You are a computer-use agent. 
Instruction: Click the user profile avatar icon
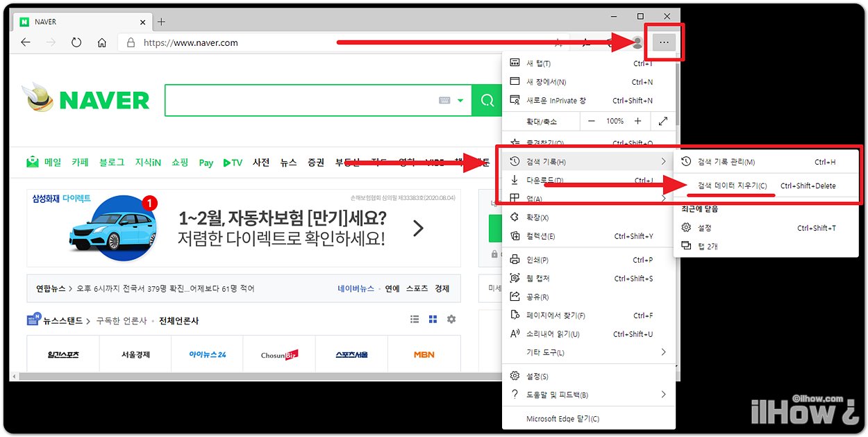coord(637,42)
